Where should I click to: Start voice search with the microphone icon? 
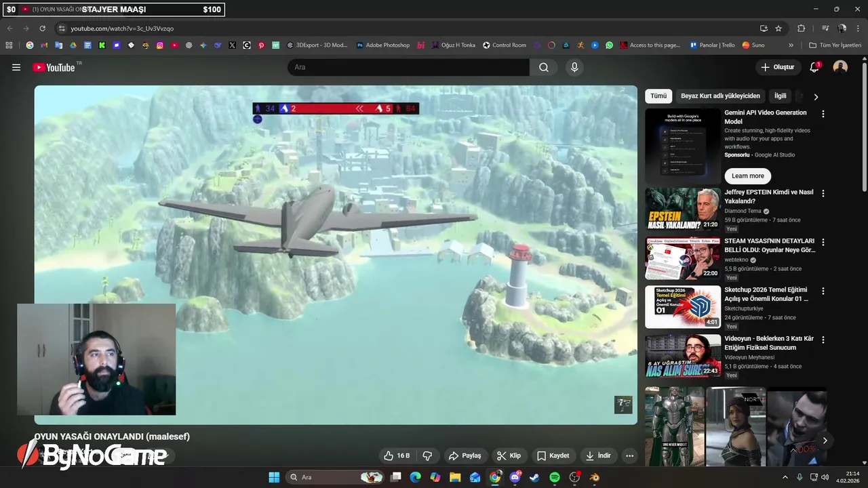[x=574, y=67]
